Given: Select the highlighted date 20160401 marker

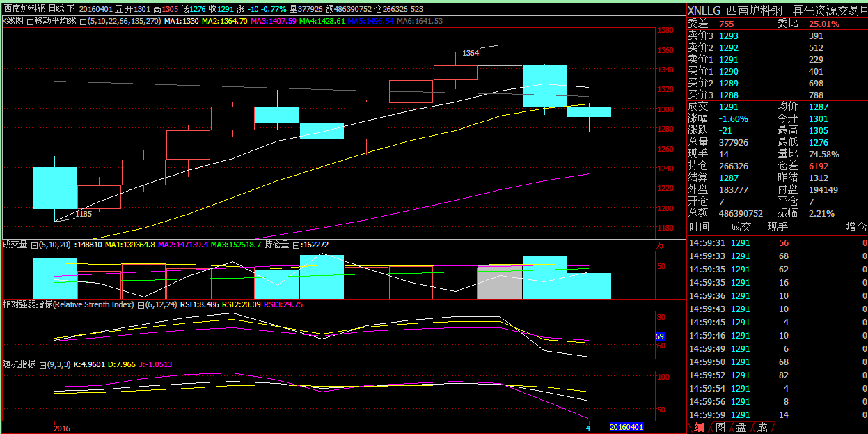Looking at the screenshot, I should (626, 427).
